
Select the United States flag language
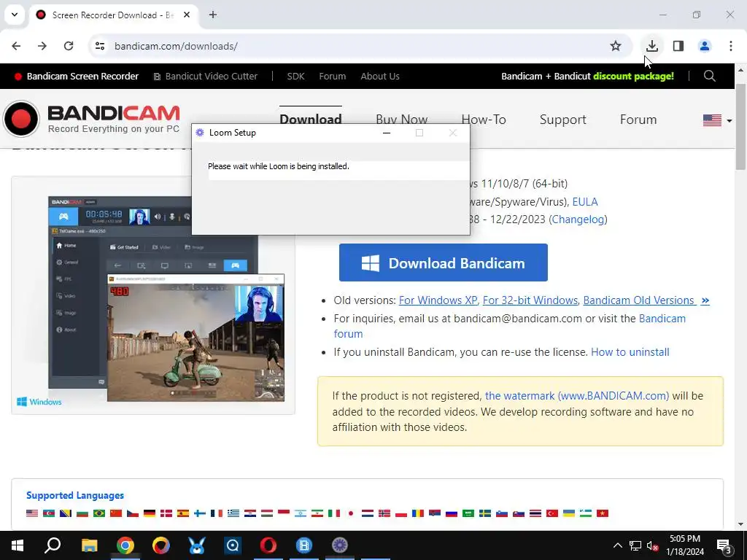(32, 513)
